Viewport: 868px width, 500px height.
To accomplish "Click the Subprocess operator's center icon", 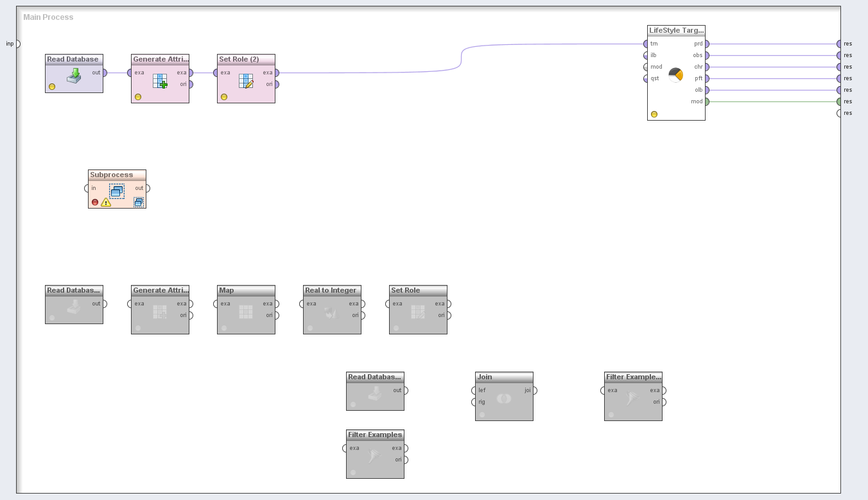I will (x=117, y=191).
